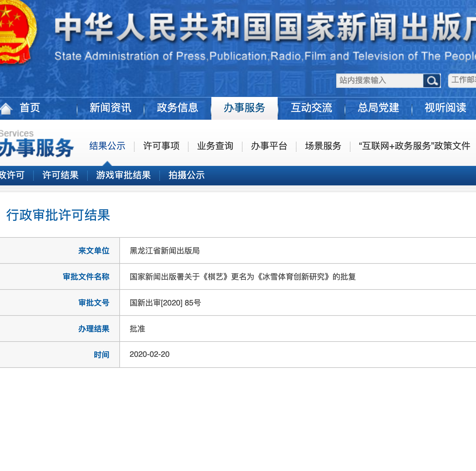Click the 国新出审[2020] 85号 value

(x=165, y=303)
